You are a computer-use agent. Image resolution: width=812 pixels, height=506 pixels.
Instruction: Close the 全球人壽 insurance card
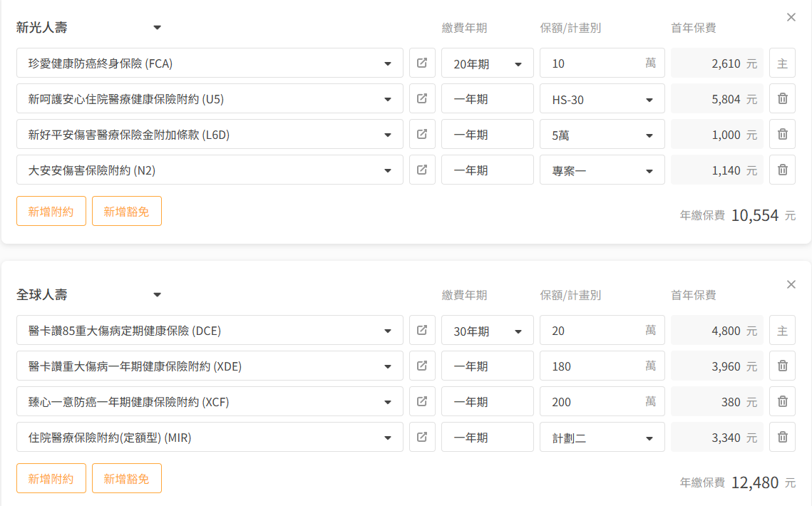tap(791, 284)
